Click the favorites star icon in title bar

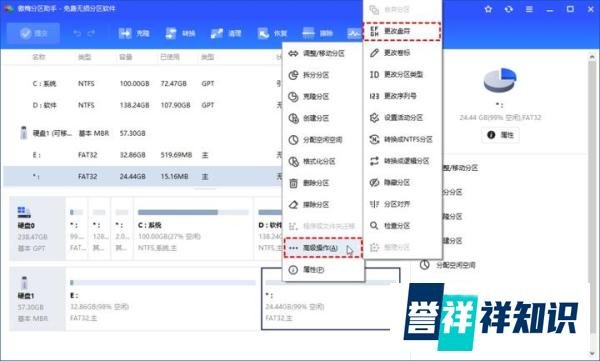488,9
